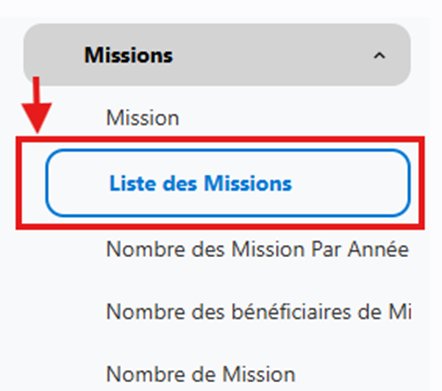Click the gray Missions header bar

217,55
